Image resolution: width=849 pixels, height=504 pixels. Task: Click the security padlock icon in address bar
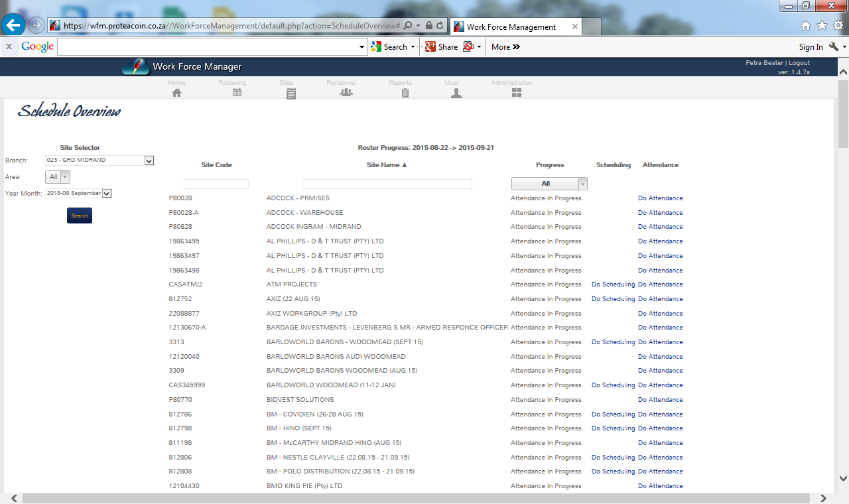[x=429, y=25]
